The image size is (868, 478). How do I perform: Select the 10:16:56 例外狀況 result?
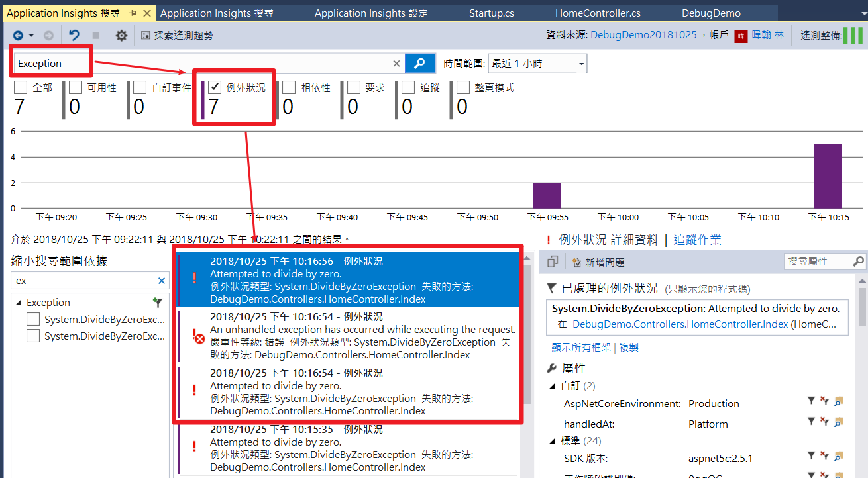tap(348, 279)
